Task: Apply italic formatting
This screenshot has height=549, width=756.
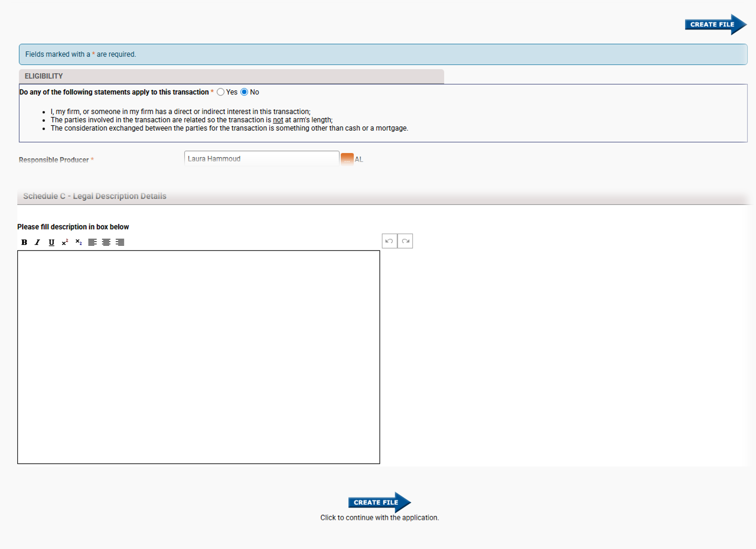Action: click(38, 242)
